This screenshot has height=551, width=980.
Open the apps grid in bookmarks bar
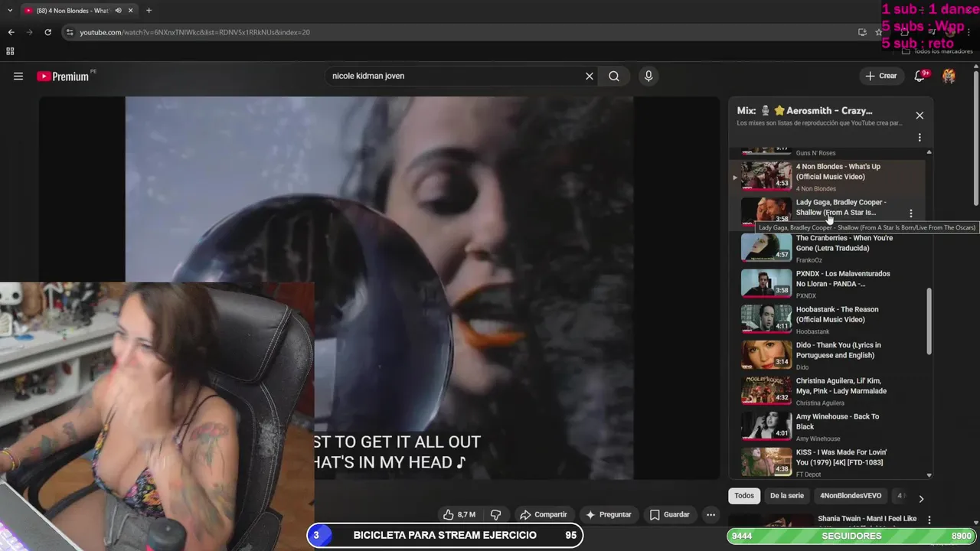coord(10,51)
